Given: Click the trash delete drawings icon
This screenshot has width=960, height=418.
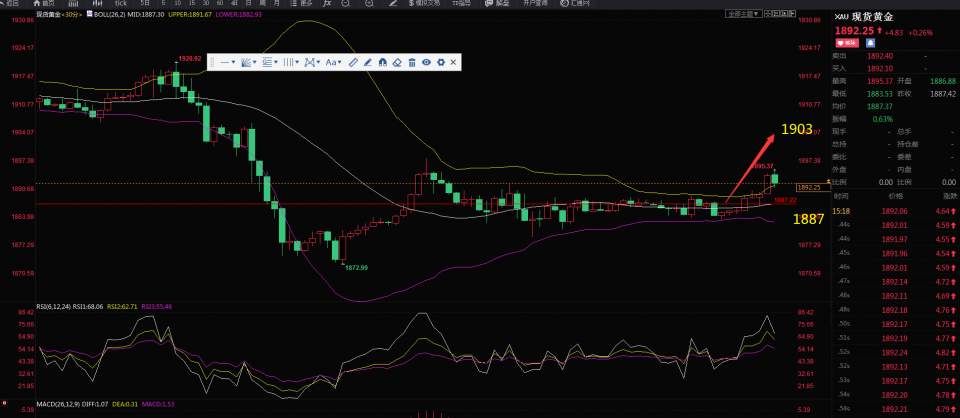Looking at the screenshot, I should 412,62.
